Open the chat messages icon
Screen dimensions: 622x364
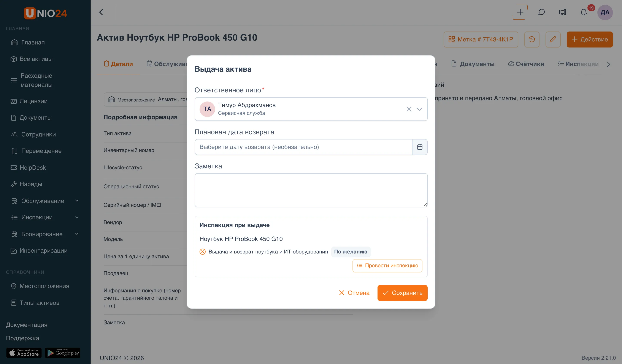click(541, 12)
